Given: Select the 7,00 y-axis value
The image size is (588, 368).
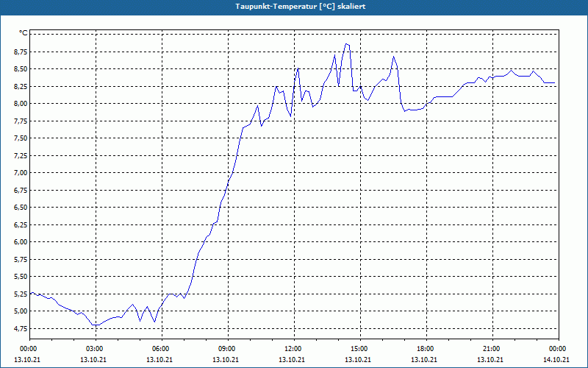Looking at the screenshot, I should 21,173.
